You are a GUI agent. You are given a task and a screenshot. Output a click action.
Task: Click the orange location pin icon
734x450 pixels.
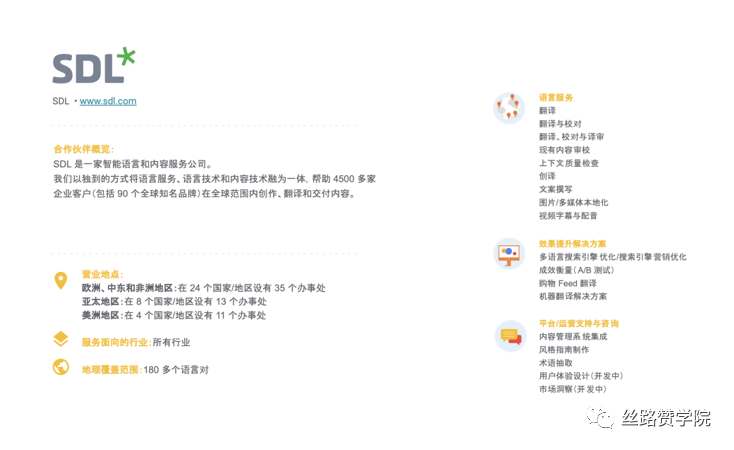[61, 281]
